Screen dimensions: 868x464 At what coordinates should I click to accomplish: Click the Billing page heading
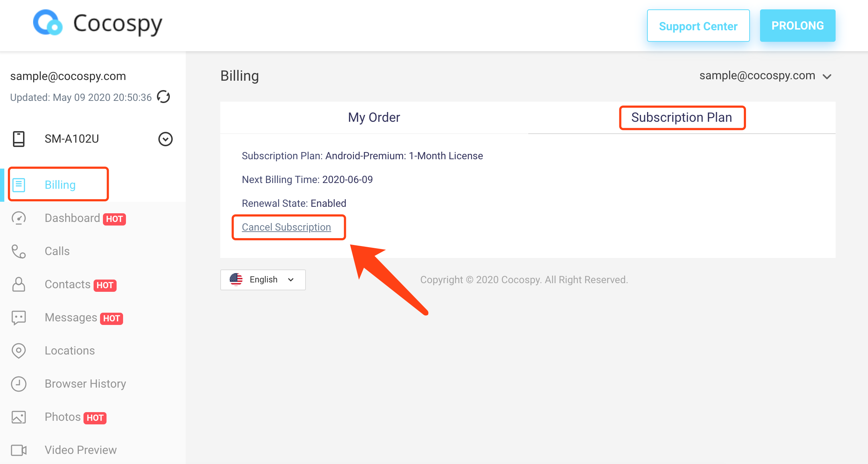240,76
